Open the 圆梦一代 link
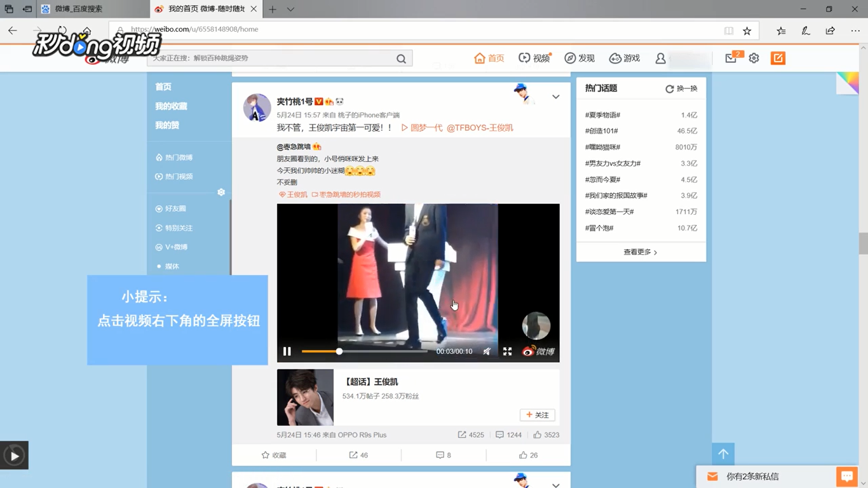The width and height of the screenshot is (868, 488). coord(422,128)
